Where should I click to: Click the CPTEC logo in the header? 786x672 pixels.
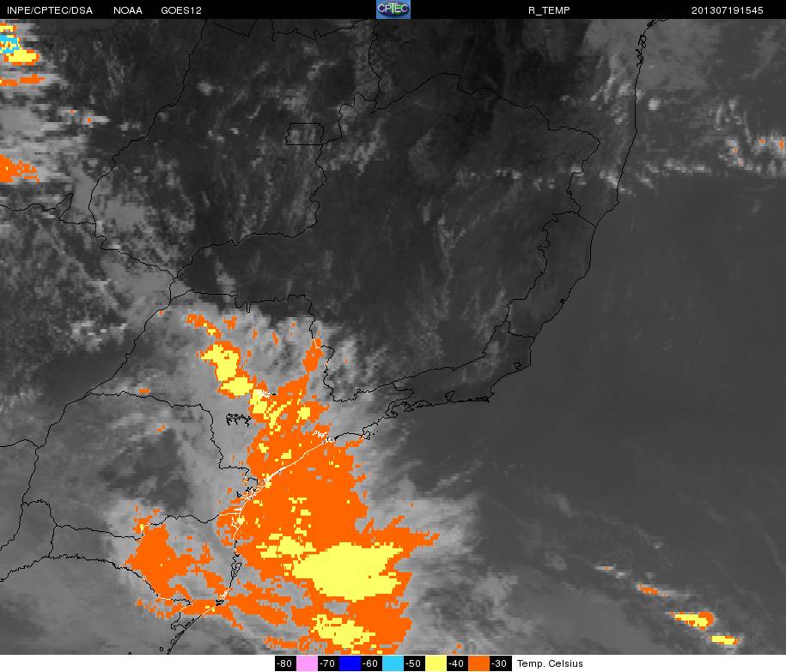click(393, 9)
